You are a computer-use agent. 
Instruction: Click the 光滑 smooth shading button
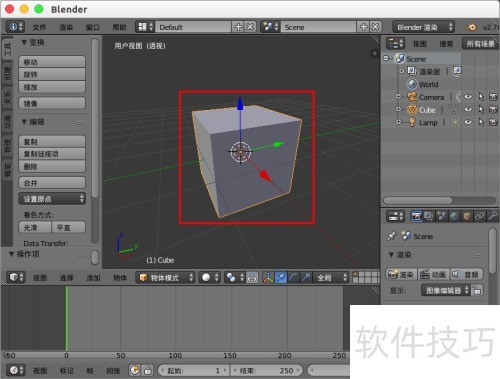pyautogui.click(x=35, y=228)
